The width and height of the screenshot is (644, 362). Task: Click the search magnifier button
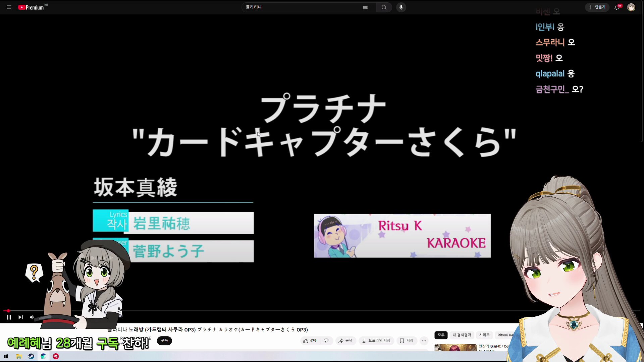(x=384, y=7)
